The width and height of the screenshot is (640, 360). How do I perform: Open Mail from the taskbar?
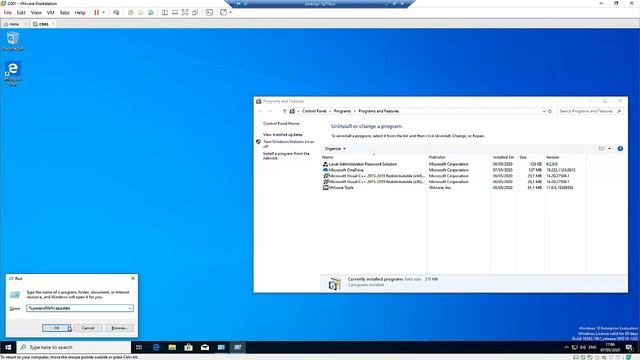(x=205, y=347)
